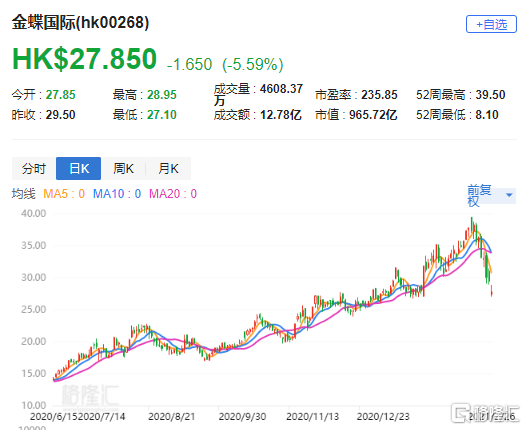Click the current price HK$27.850

tap(85, 59)
